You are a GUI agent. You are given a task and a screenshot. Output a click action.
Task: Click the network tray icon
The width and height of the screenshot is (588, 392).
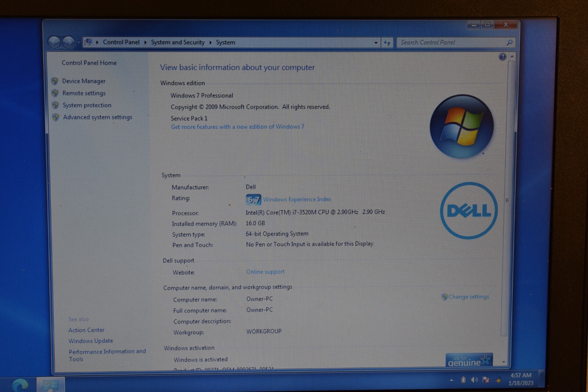coord(498,380)
